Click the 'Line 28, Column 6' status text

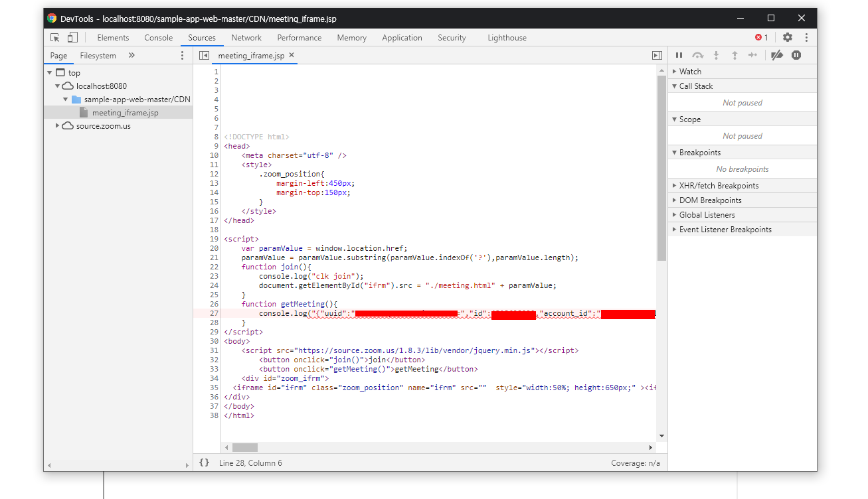coord(250,463)
